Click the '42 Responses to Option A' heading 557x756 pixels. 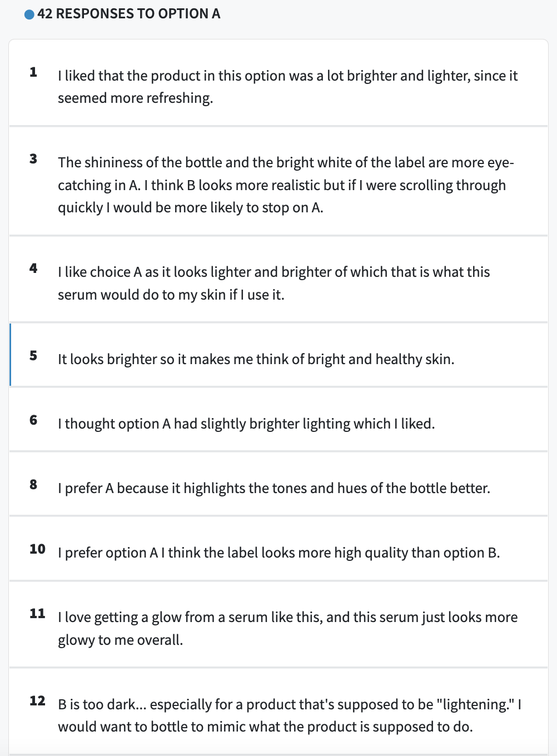(x=128, y=14)
